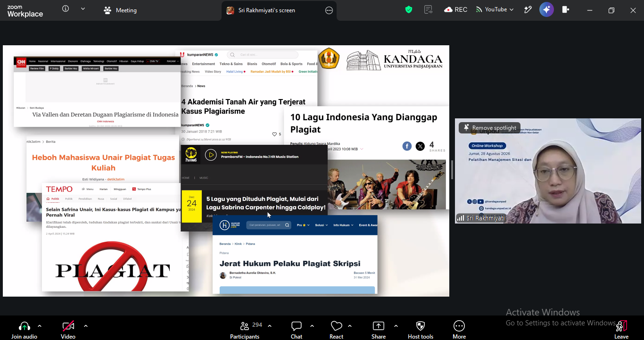
Task: Click the TEMPO logo
Action: pos(59,189)
